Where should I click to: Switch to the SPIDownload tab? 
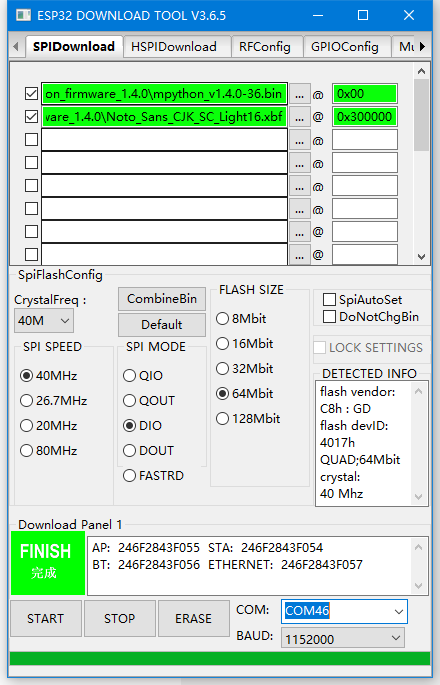(74, 47)
